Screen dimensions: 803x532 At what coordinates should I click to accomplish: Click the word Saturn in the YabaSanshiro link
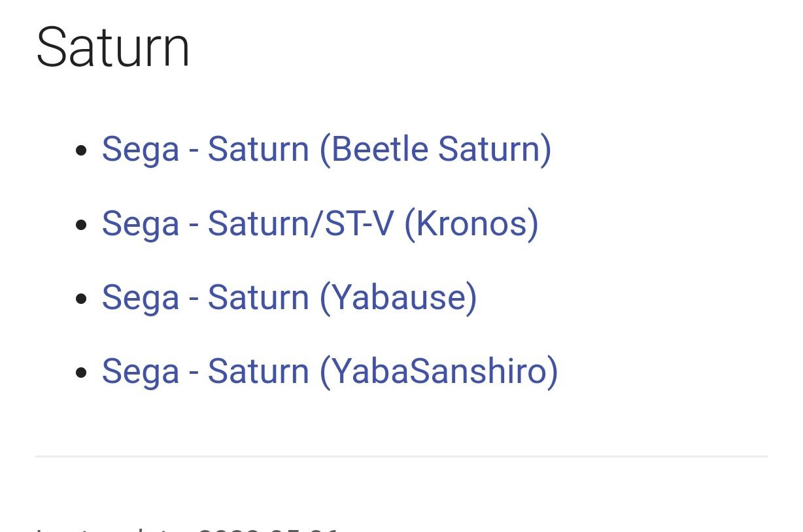(x=258, y=371)
